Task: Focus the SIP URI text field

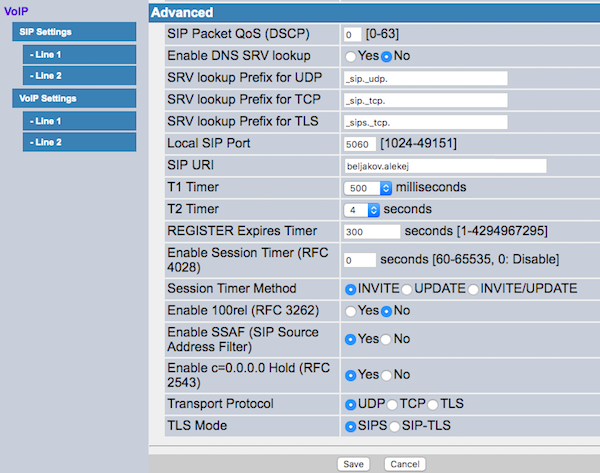Action: 444,166
